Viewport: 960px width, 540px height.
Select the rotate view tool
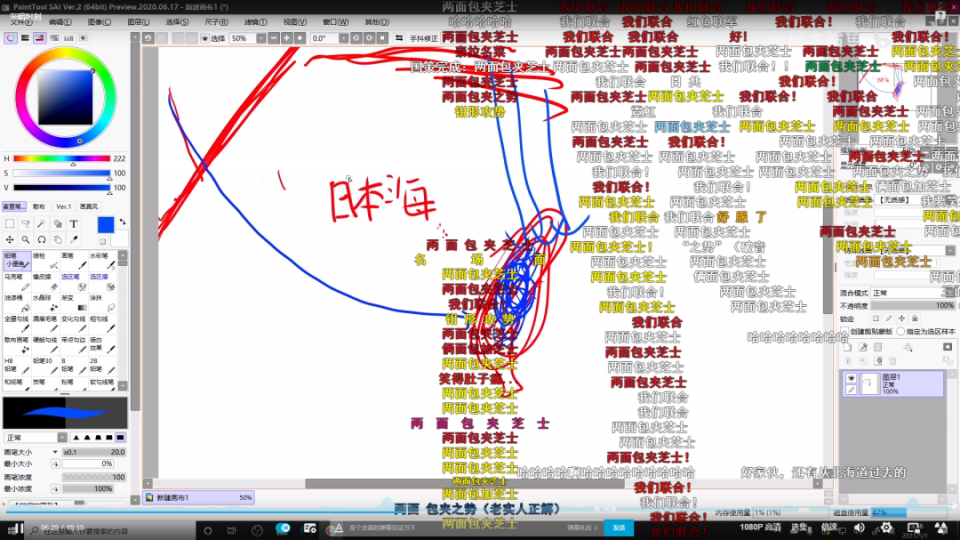tap(42, 240)
